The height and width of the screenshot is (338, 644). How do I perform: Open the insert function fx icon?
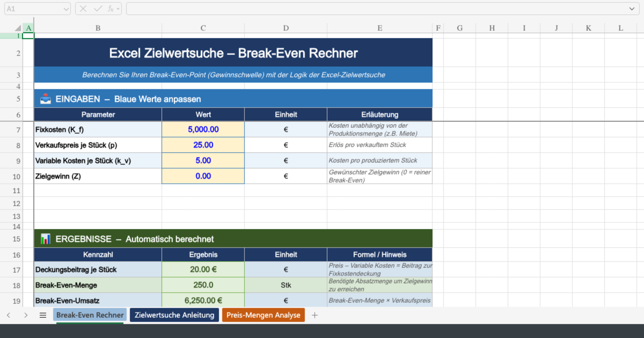tap(111, 9)
